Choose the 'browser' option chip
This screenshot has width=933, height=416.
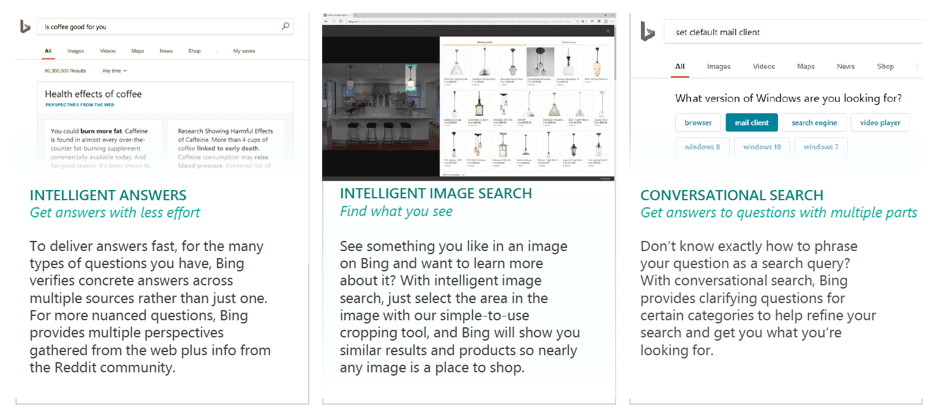pos(698,123)
